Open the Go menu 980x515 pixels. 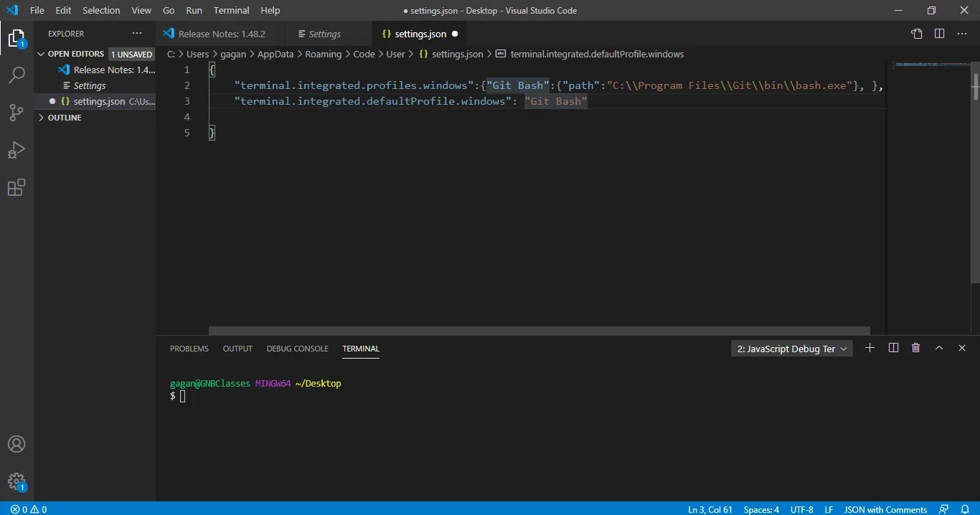tap(169, 10)
